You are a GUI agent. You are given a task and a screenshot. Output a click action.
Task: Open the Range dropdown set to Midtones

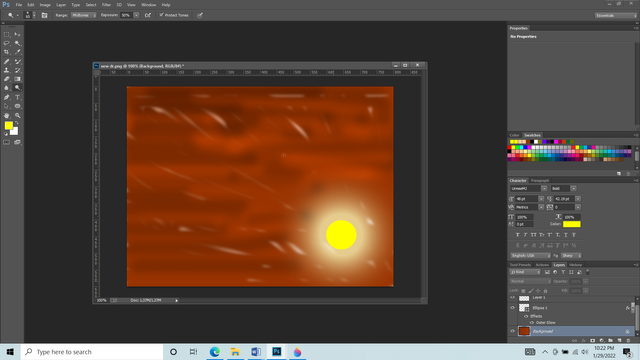[84, 15]
